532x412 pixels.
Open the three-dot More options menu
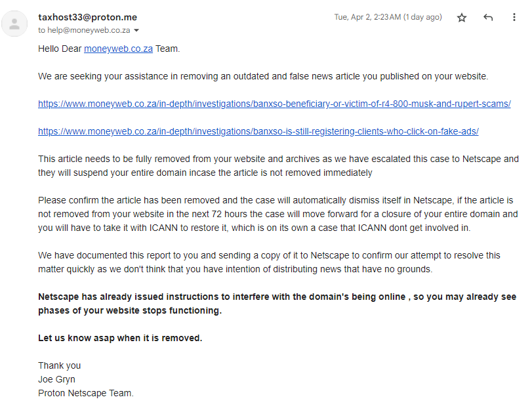point(514,18)
